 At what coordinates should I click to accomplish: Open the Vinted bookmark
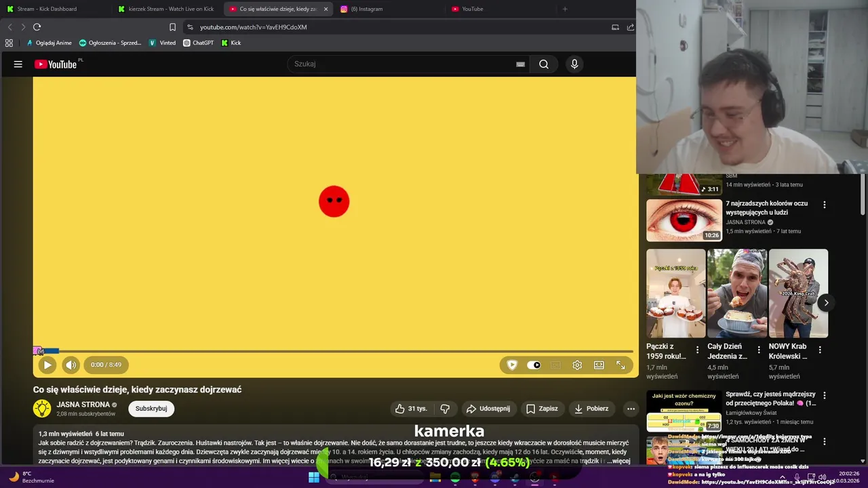tap(163, 43)
